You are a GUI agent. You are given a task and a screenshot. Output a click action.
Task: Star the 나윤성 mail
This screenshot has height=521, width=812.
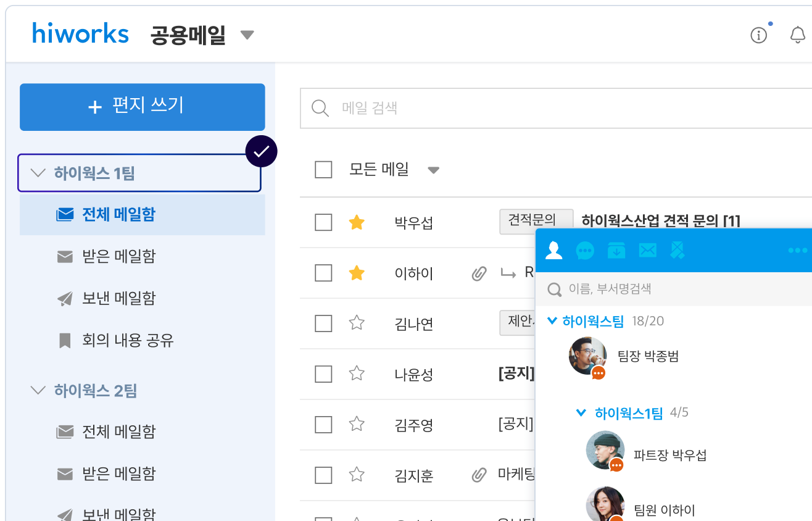[357, 373]
